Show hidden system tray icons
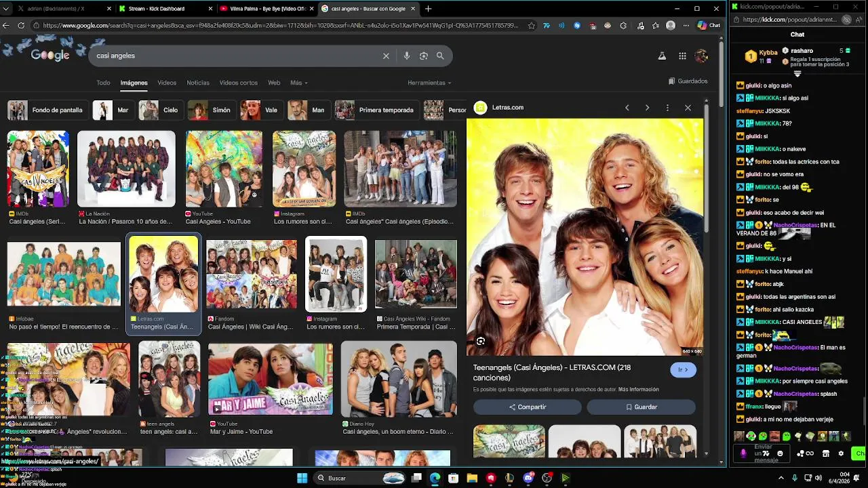The image size is (868, 488). coord(781,478)
